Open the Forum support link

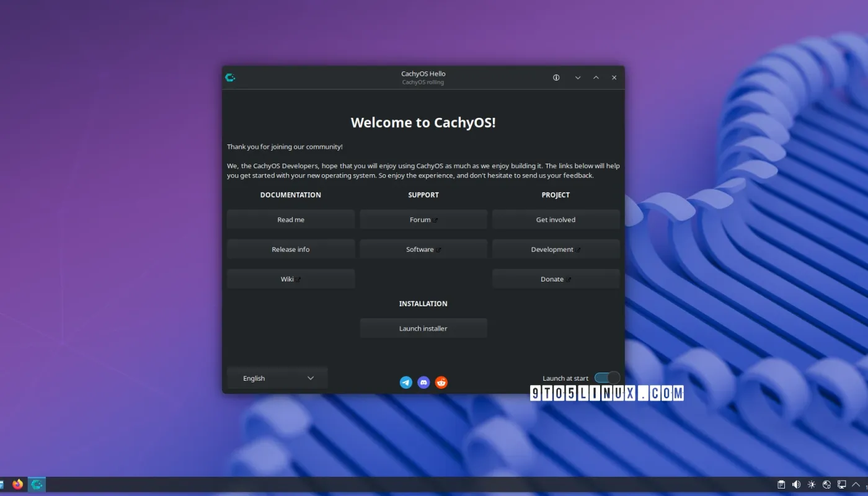click(x=423, y=219)
